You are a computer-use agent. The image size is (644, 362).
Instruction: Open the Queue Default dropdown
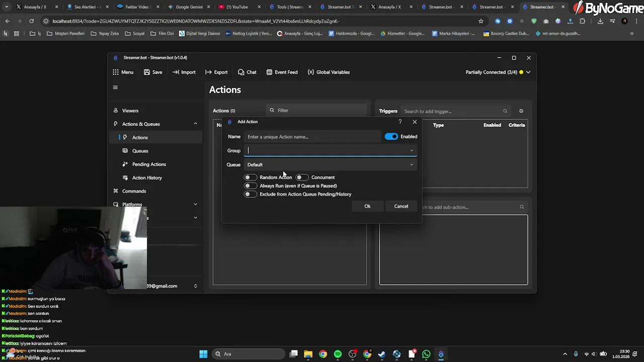tap(330, 164)
